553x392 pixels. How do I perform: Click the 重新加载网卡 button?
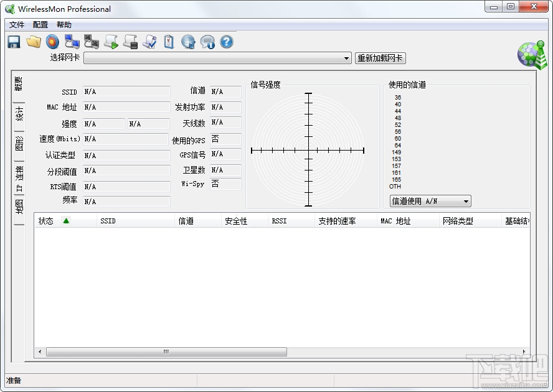380,58
